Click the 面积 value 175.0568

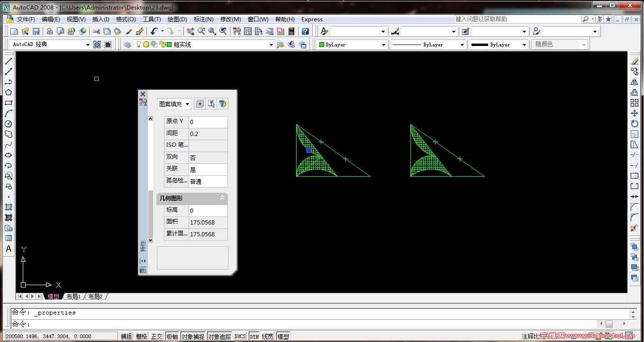tap(208, 223)
